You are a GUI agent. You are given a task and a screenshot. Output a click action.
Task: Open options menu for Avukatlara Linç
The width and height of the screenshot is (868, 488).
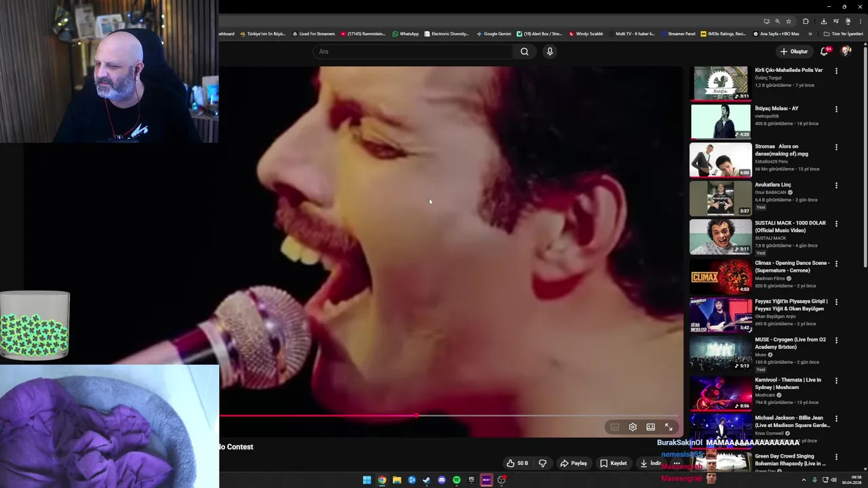(x=836, y=185)
